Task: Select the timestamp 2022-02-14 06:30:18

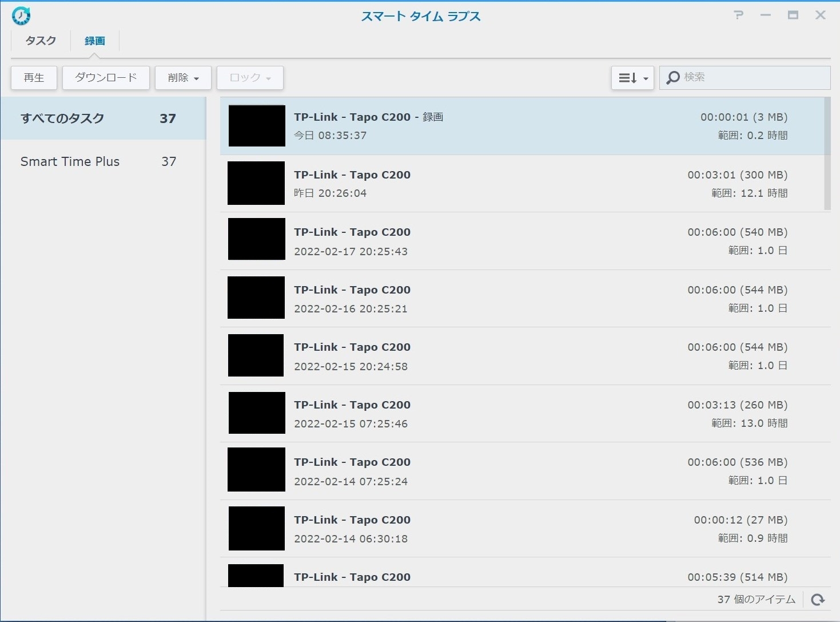Action: [351, 538]
